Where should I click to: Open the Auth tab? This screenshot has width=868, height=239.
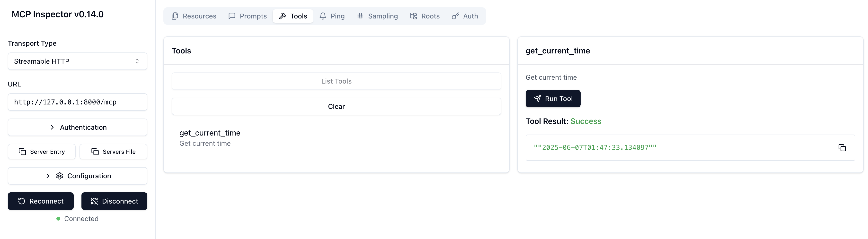pyautogui.click(x=465, y=16)
